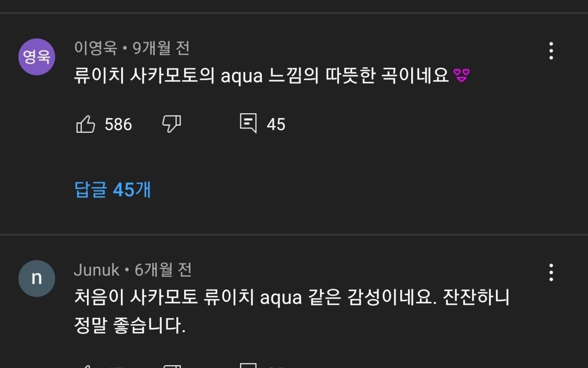
Task: Tap the dislike icon under Junuk's comment
Action: tap(172, 366)
